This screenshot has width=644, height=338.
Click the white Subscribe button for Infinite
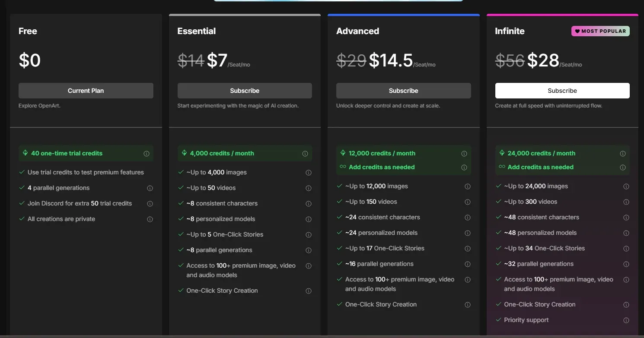tap(562, 91)
